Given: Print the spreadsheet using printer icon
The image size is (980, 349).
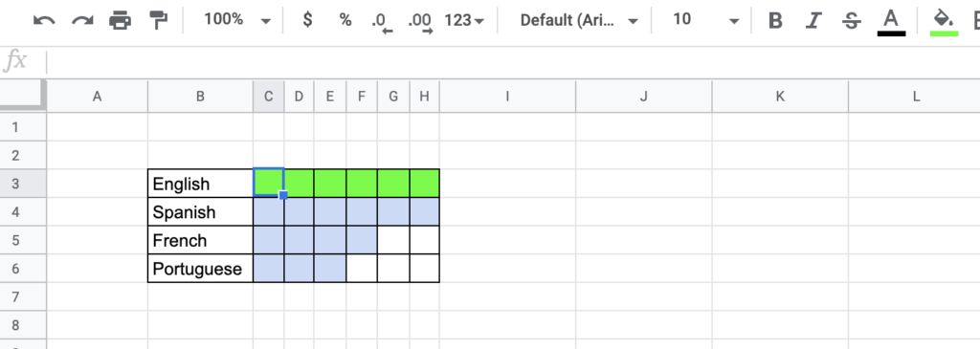Looking at the screenshot, I should pyautogui.click(x=120, y=21).
